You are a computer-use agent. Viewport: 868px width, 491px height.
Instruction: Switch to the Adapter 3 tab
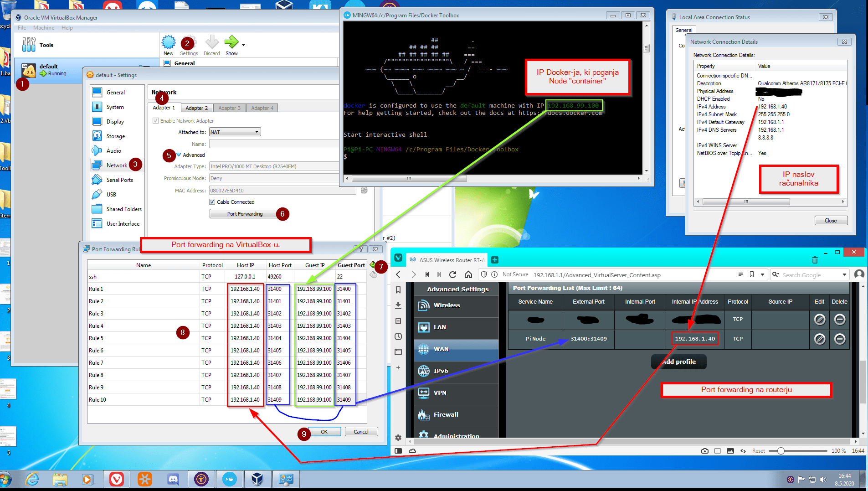230,108
